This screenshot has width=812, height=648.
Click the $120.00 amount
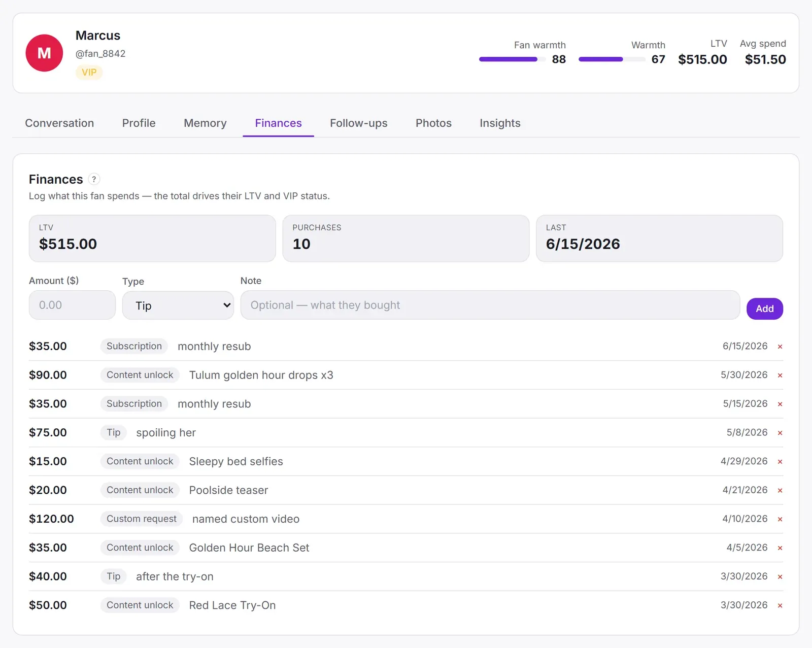click(x=51, y=519)
